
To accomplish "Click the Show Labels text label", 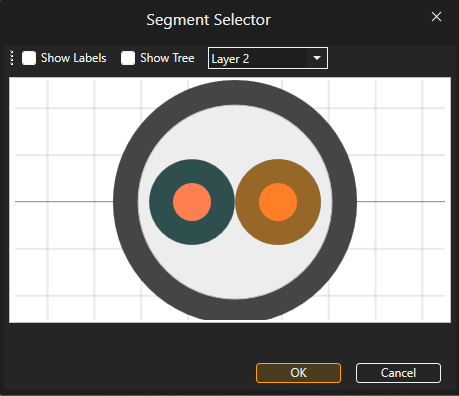I will tap(73, 58).
